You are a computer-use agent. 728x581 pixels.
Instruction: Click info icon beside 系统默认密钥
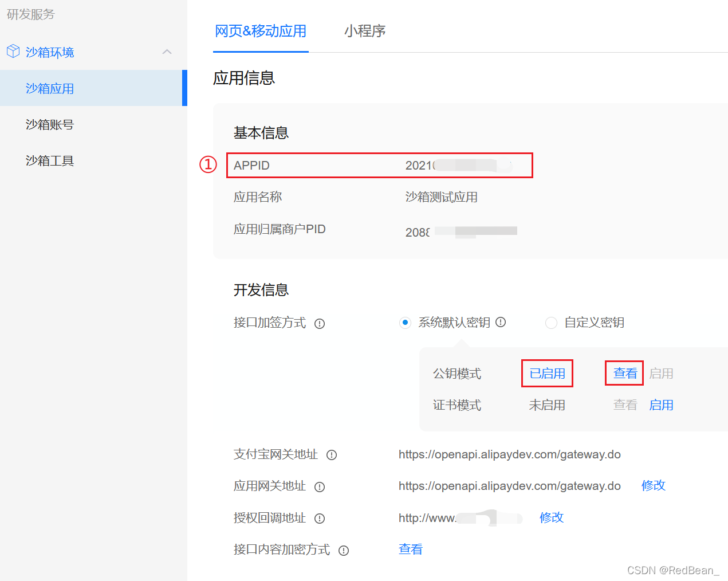[501, 322]
